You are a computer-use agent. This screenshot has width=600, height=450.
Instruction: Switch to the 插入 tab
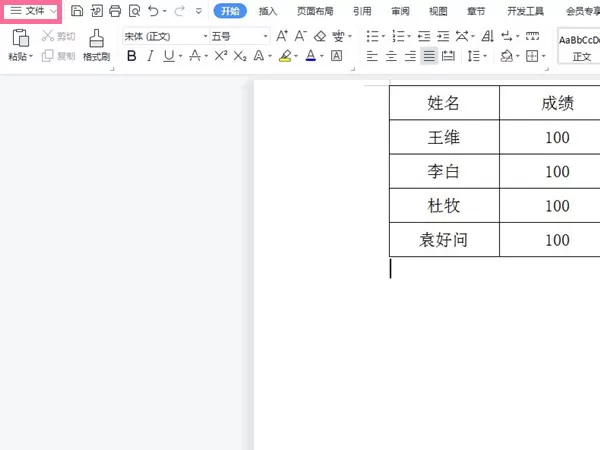268,11
